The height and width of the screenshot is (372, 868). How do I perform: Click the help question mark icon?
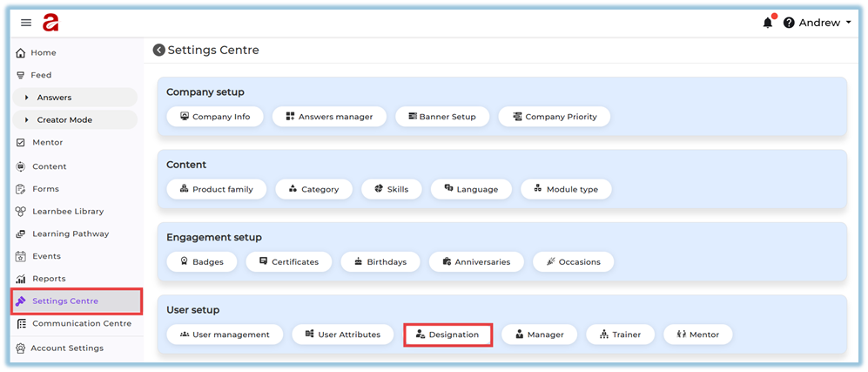click(x=789, y=23)
